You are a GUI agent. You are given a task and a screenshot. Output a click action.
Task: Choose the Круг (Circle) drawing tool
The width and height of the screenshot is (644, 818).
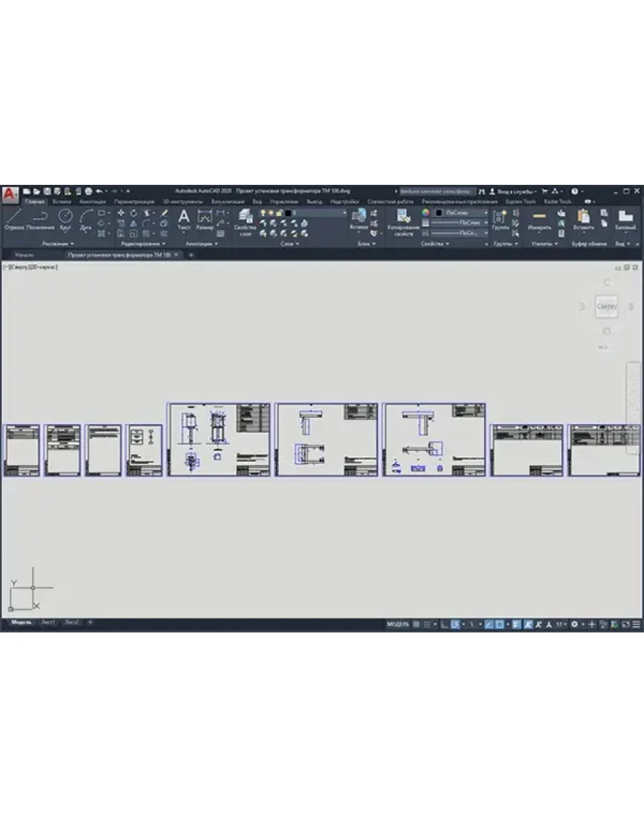65,217
